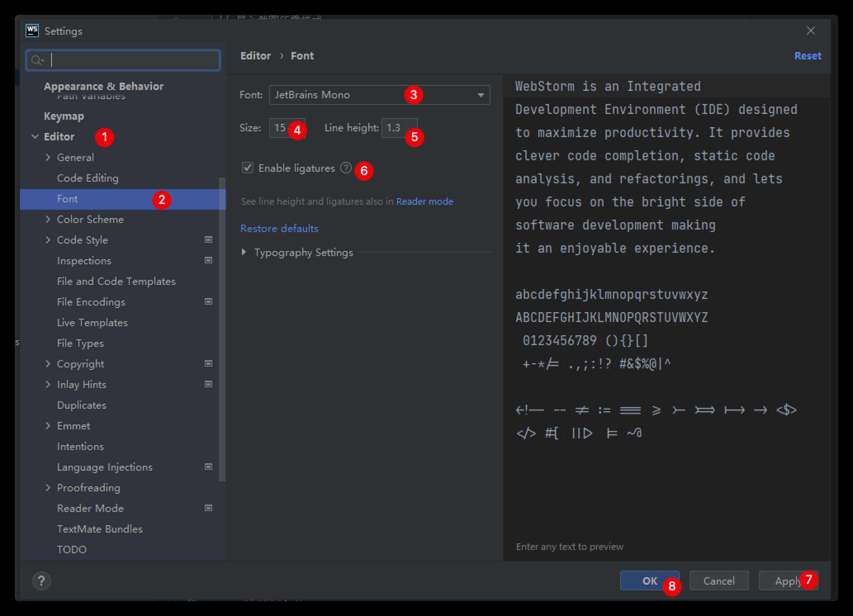This screenshot has width=853, height=616.
Task: Click the Apply button
Action: pyautogui.click(x=788, y=581)
